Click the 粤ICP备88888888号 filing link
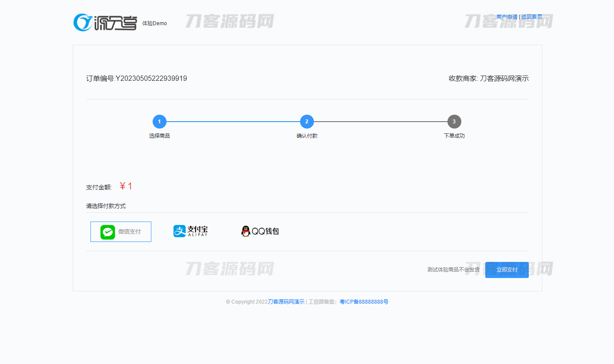 click(364, 302)
